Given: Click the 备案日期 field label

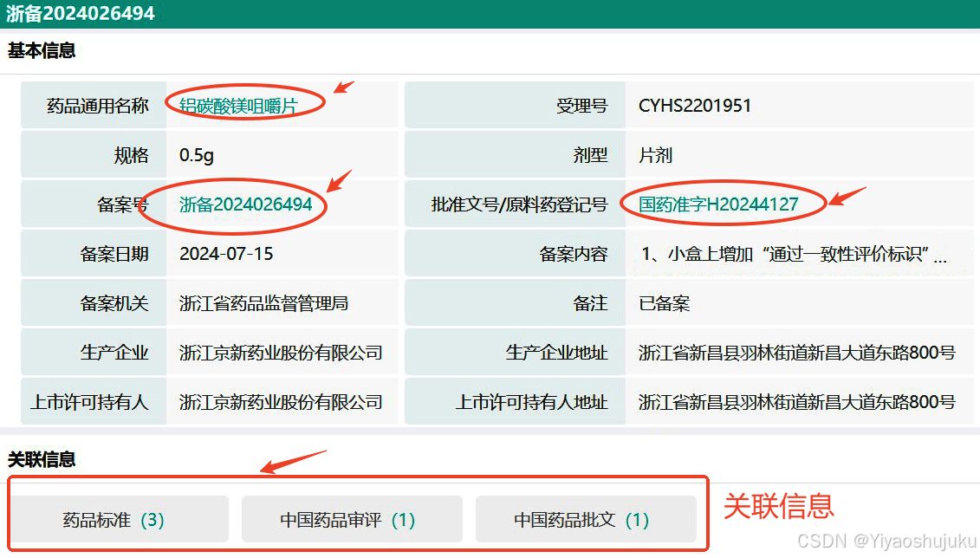Looking at the screenshot, I should click(x=114, y=254).
